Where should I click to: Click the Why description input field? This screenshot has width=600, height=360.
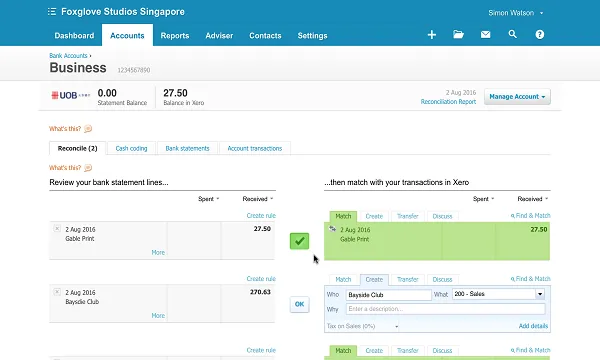pos(445,309)
